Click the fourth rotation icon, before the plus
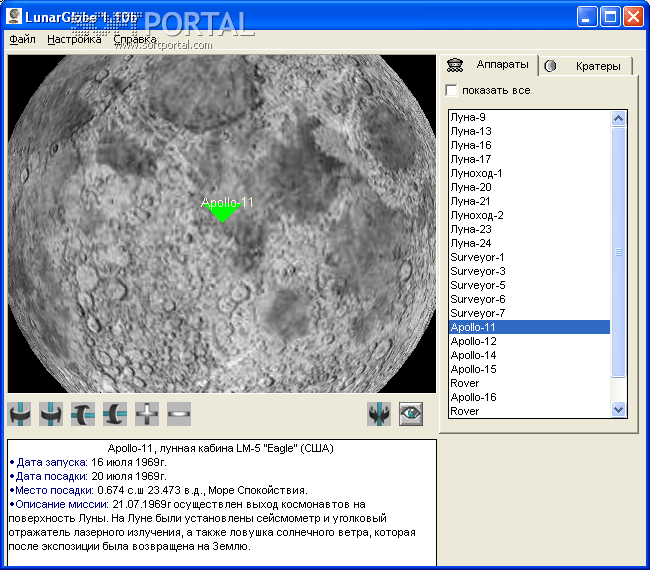650x570 pixels. 116,413
